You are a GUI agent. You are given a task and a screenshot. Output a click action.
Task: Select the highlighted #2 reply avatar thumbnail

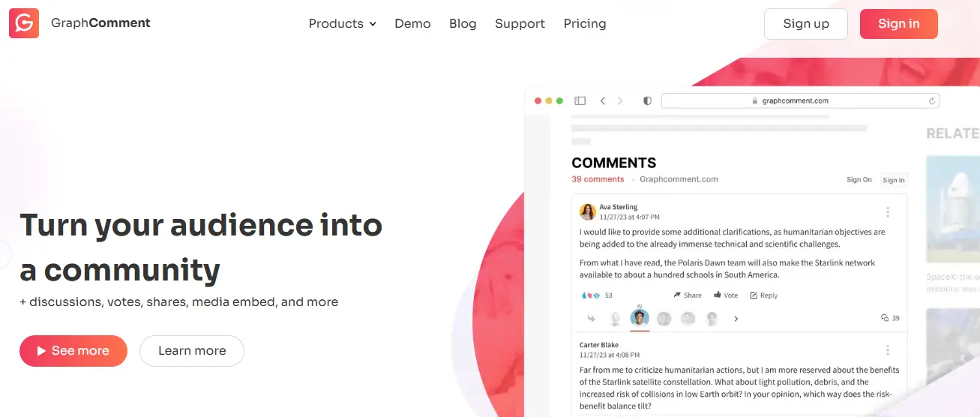pos(640,318)
